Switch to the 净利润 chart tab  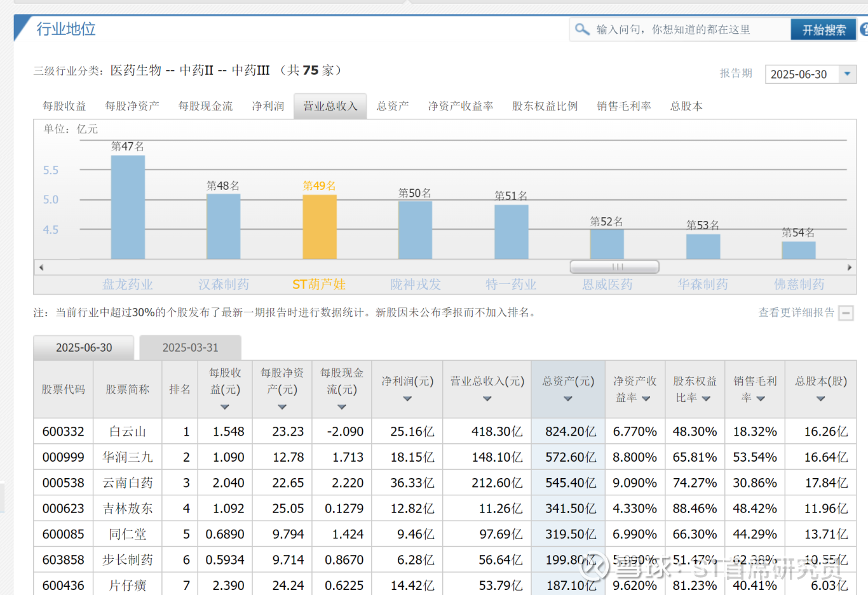pyautogui.click(x=268, y=106)
